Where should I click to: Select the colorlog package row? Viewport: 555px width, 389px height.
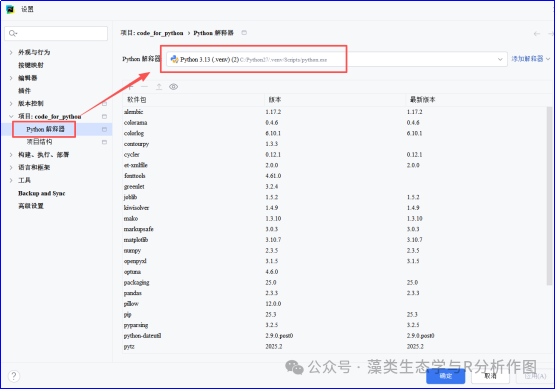[334, 133]
